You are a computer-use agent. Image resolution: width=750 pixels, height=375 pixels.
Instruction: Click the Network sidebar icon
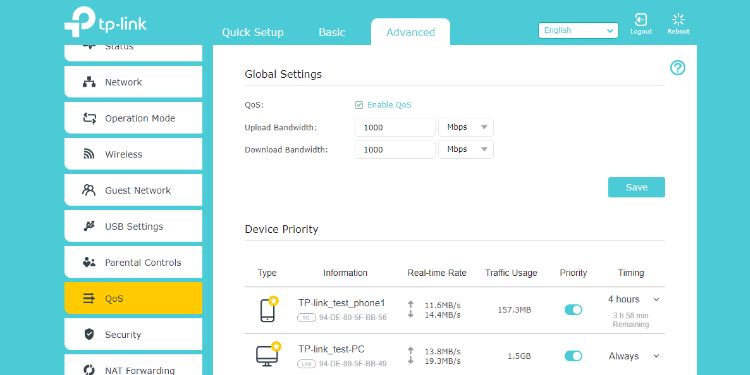pos(89,82)
